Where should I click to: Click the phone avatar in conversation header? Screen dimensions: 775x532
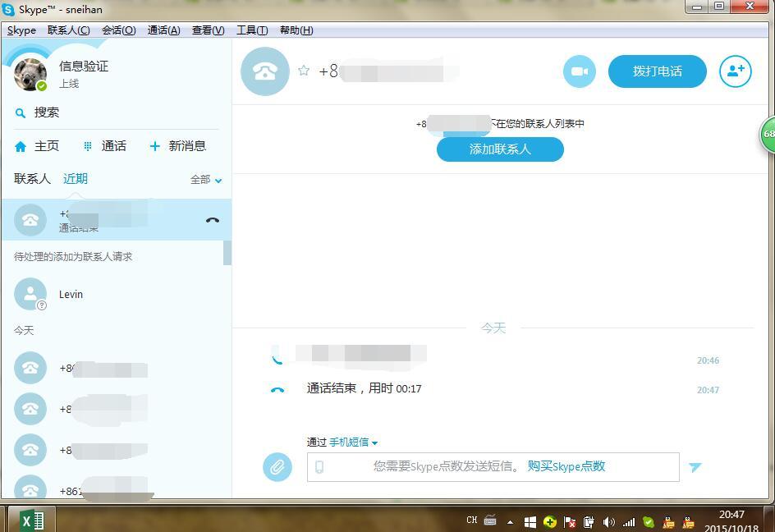coord(265,71)
